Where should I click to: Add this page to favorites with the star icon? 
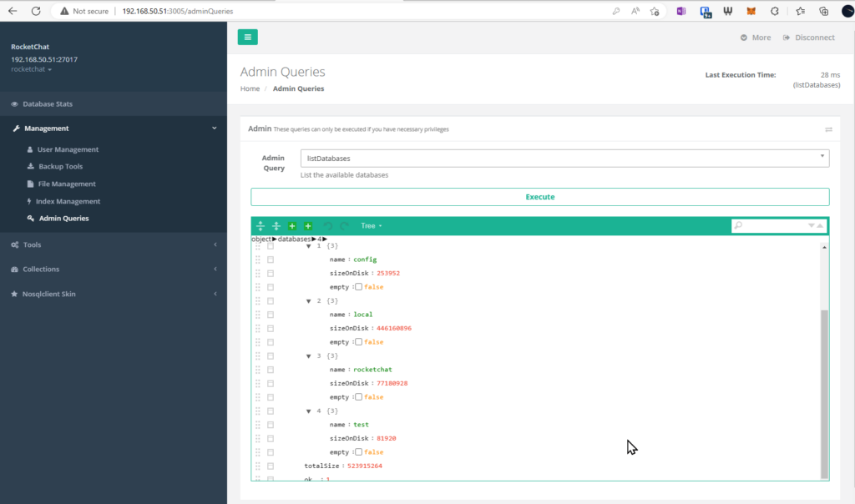[655, 11]
